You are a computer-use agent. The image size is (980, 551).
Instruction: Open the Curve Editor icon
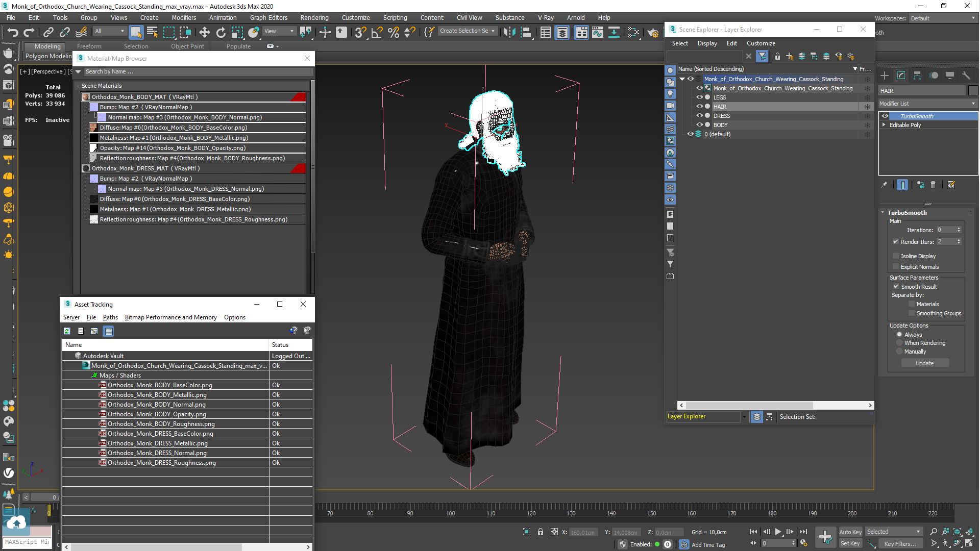598,32
